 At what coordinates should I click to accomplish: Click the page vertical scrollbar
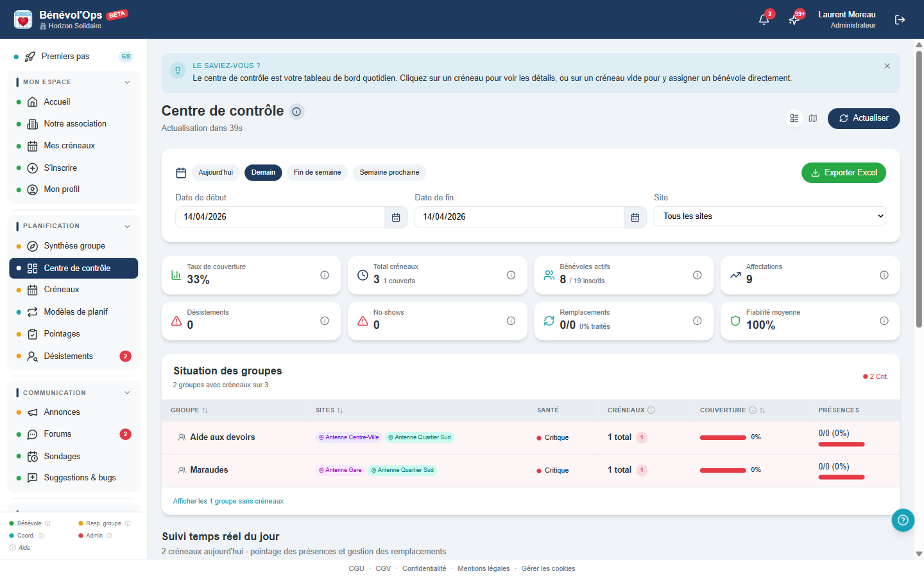click(x=919, y=189)
